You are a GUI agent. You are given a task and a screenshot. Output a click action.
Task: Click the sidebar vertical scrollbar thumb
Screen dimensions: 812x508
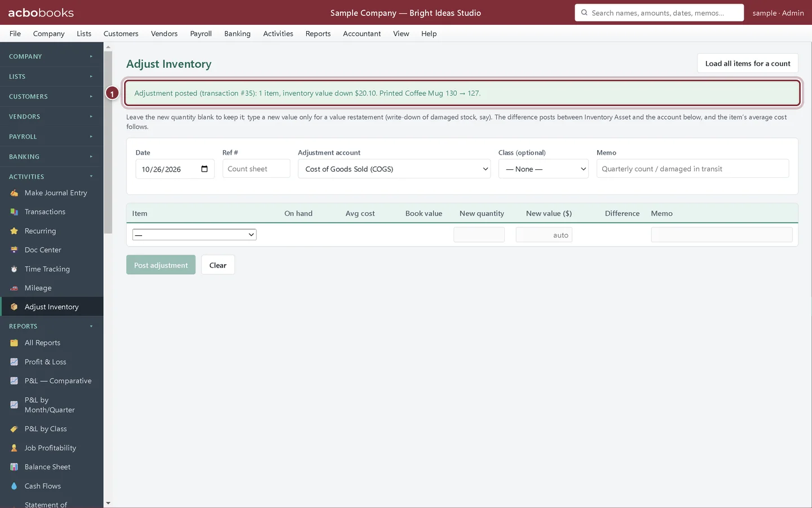tap(108, 142)
